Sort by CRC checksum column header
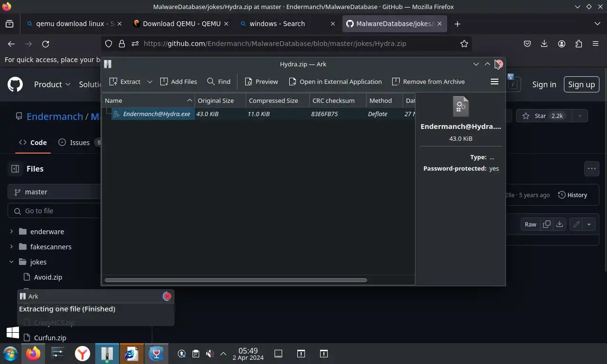 pos(338,100)
